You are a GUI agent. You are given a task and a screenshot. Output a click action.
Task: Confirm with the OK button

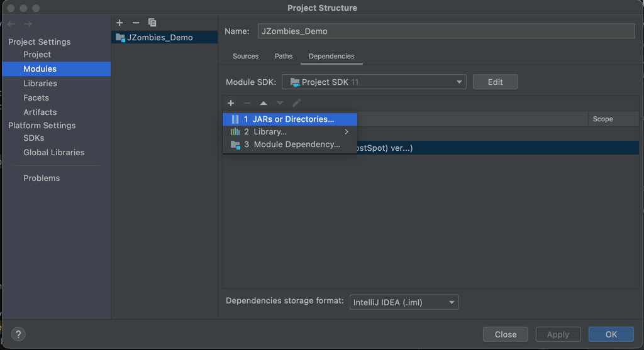tap(611, 334)
